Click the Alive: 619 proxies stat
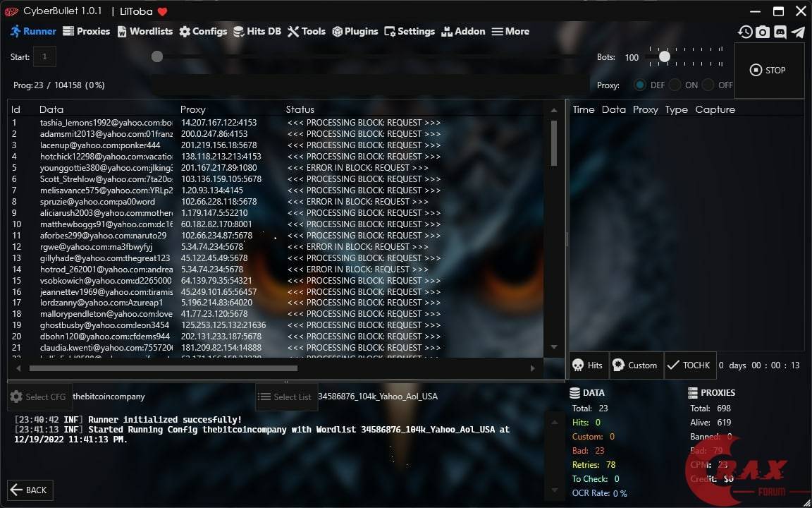The width and height of the screenshot is (812, 508). 710,423
